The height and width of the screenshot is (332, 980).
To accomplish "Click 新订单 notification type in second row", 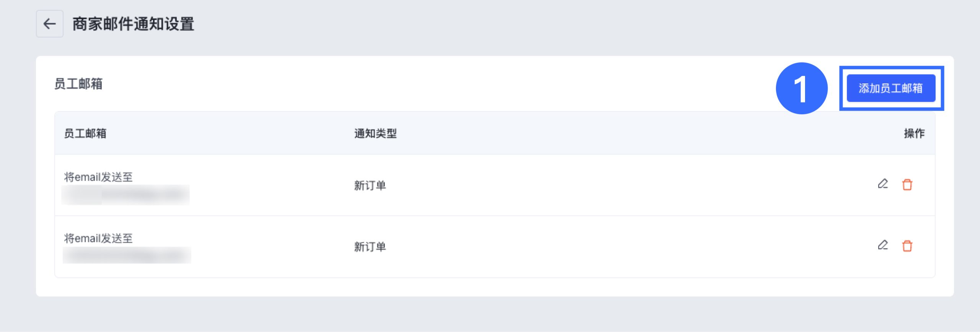I will pyautogui.click(x=370, y=247).
